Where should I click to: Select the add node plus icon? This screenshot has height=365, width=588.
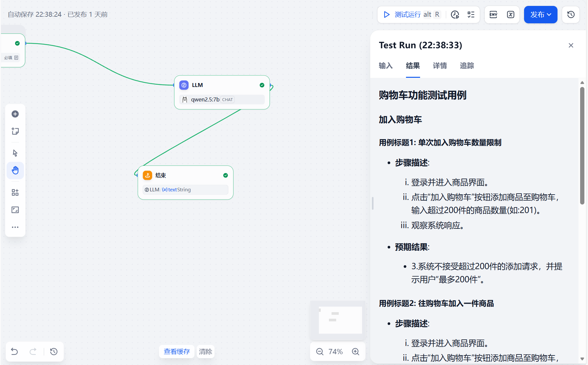[15, 114]
